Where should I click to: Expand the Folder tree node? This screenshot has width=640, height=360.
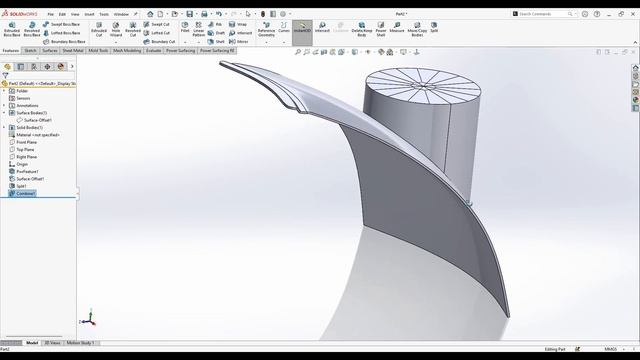(4, 91)
